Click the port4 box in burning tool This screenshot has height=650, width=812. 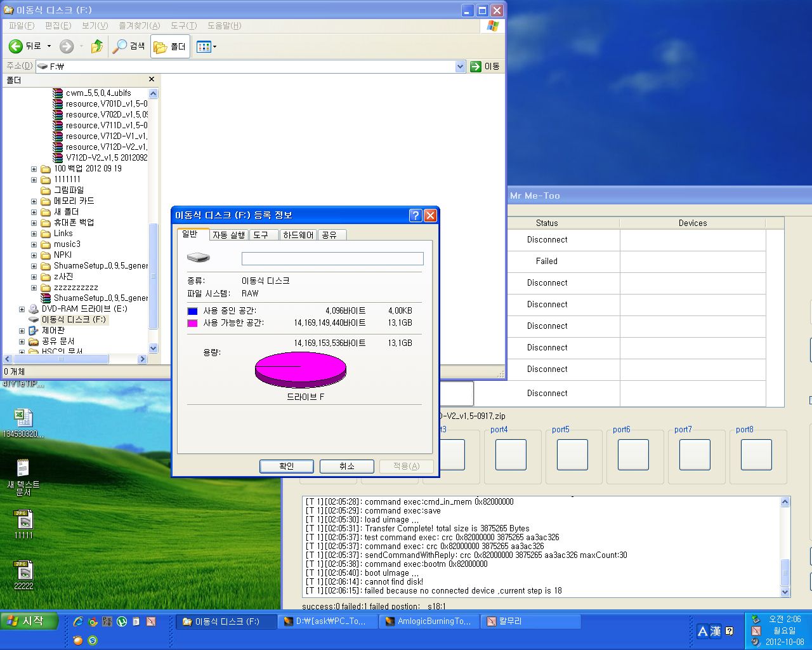(511, 454)
